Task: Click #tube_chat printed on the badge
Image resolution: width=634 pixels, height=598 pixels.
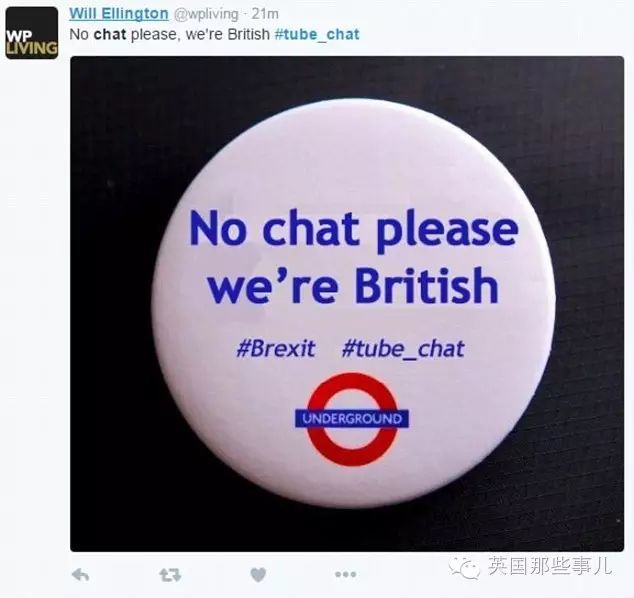Action: tap(403, 349)
